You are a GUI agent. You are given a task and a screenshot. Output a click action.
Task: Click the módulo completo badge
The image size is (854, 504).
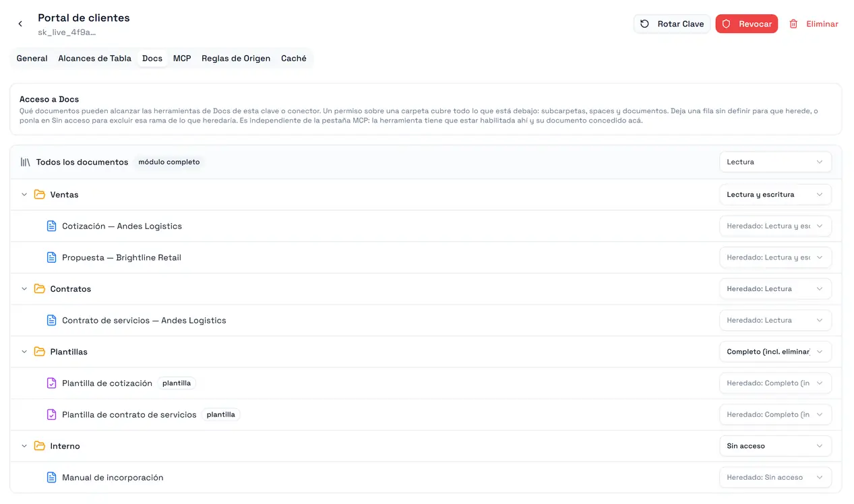169,162
